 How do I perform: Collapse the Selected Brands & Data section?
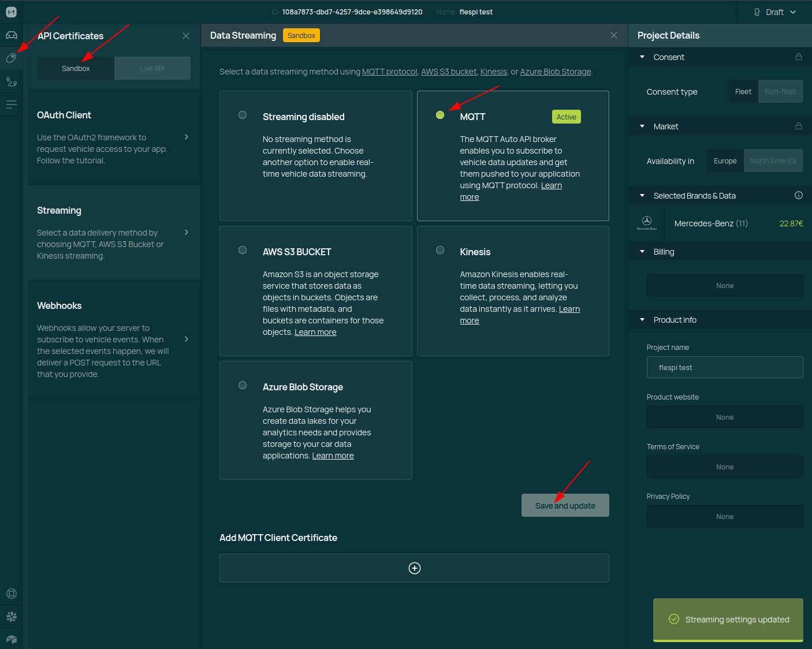click(642, 195)
